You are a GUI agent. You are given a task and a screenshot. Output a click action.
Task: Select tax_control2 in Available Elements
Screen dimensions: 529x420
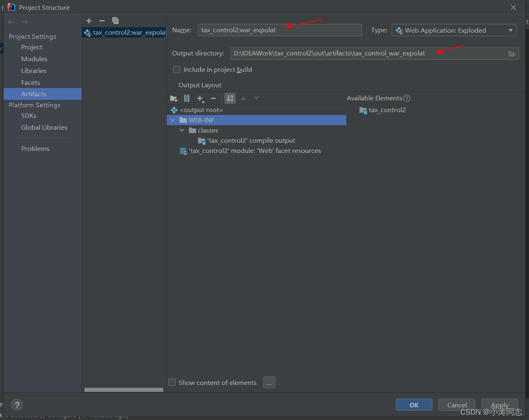(x=383, y=110)
